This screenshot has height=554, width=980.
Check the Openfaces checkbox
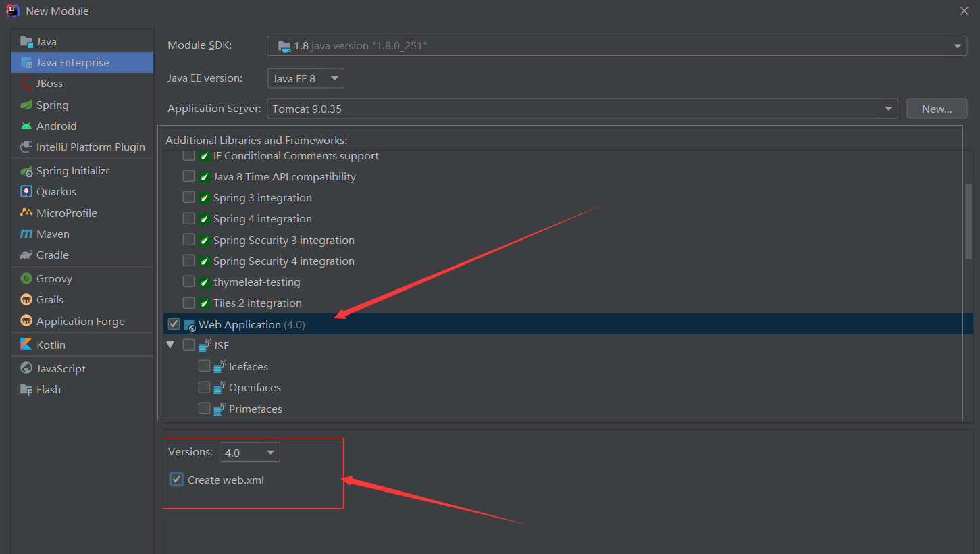click(204, 387)
